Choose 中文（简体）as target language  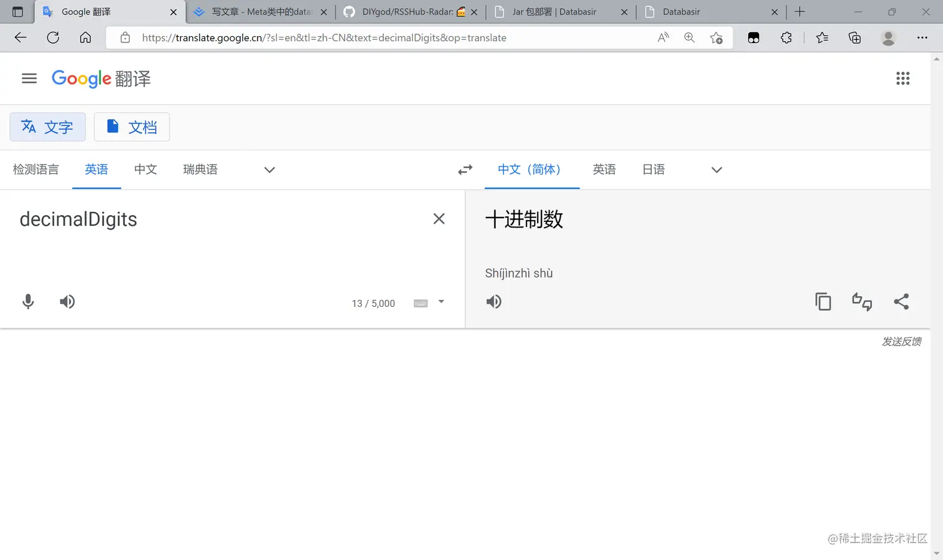click(x=532, y=170)
